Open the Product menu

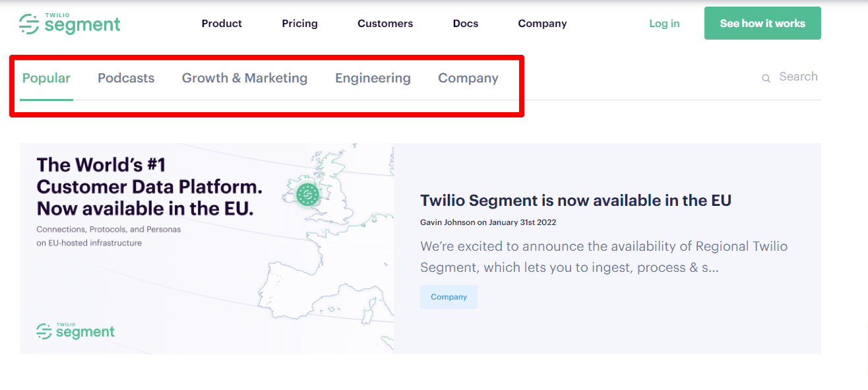point(222,23)
